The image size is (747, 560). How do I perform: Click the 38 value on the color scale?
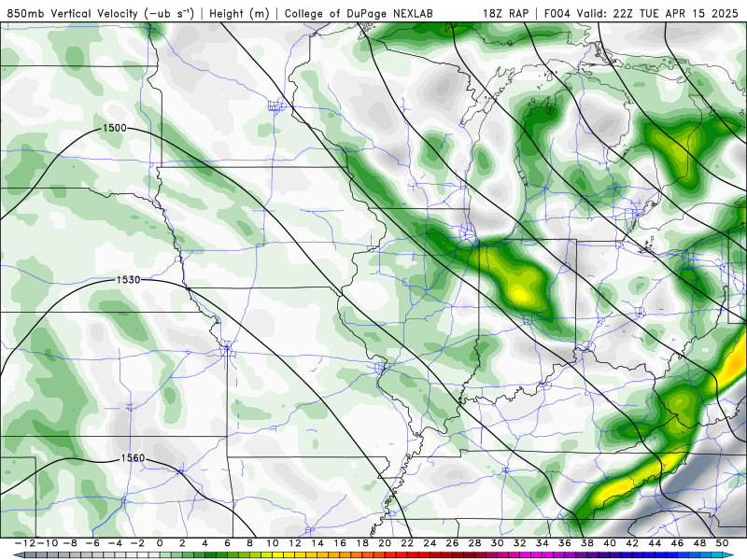click(x=587, y=543)
